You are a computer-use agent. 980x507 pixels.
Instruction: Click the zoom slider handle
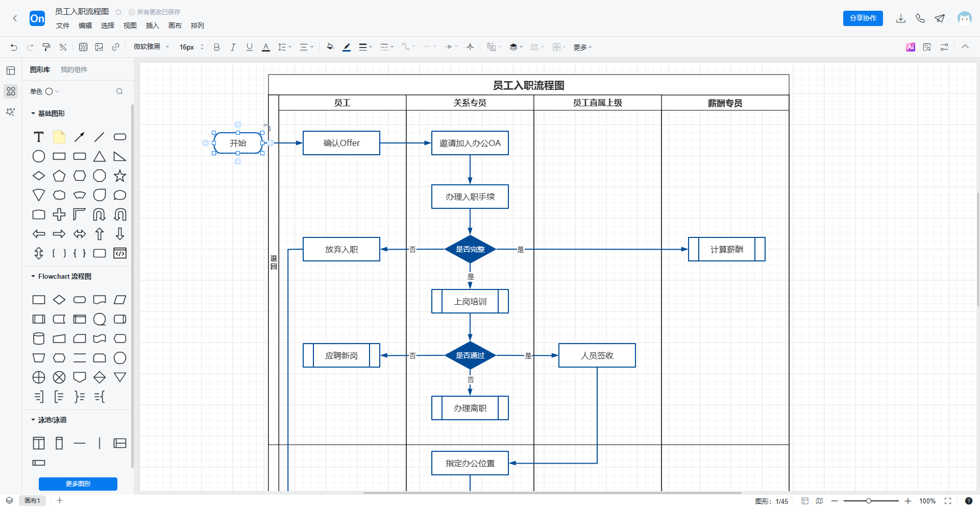(x=868, y=501)
